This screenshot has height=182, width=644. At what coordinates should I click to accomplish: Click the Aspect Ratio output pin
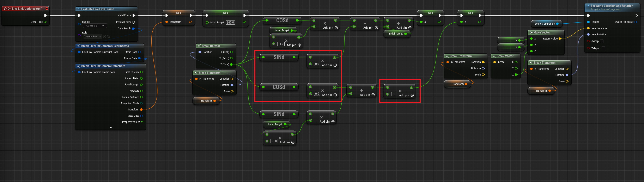[142, 79]
